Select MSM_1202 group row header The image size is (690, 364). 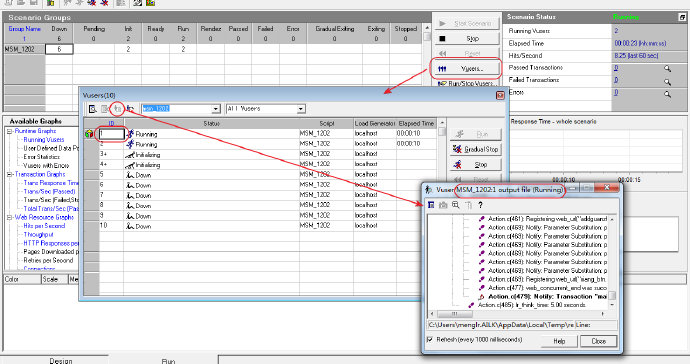[24, 49]
